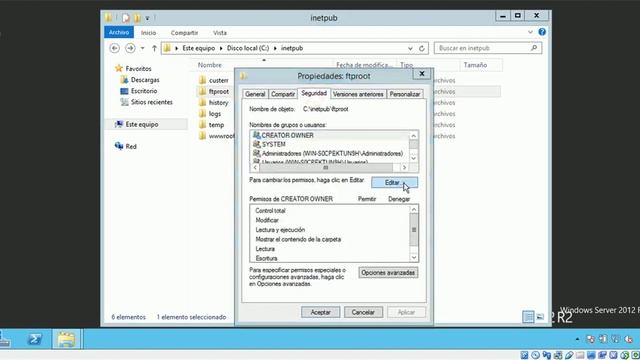This screenshot has height=360, width=640.
Task: Click Este equipo breadcrumb in address bar
Action: tap(198, 48)
